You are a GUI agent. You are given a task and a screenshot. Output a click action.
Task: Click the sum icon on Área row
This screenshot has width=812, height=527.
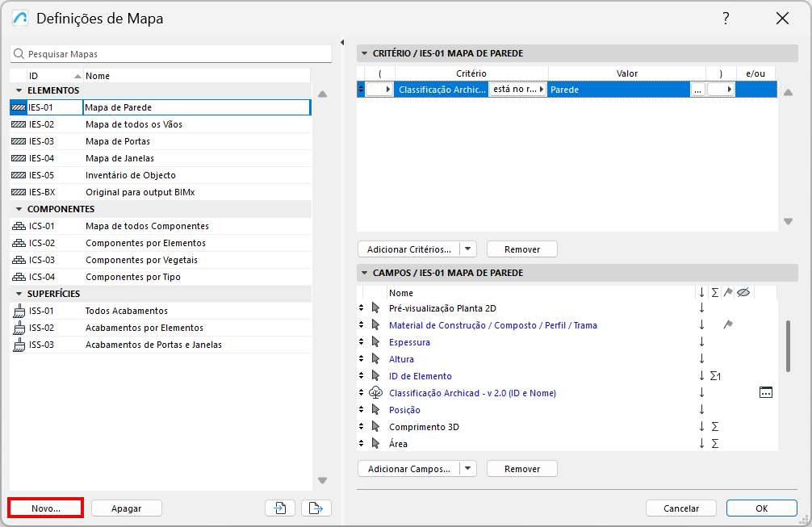click(715, 444)
